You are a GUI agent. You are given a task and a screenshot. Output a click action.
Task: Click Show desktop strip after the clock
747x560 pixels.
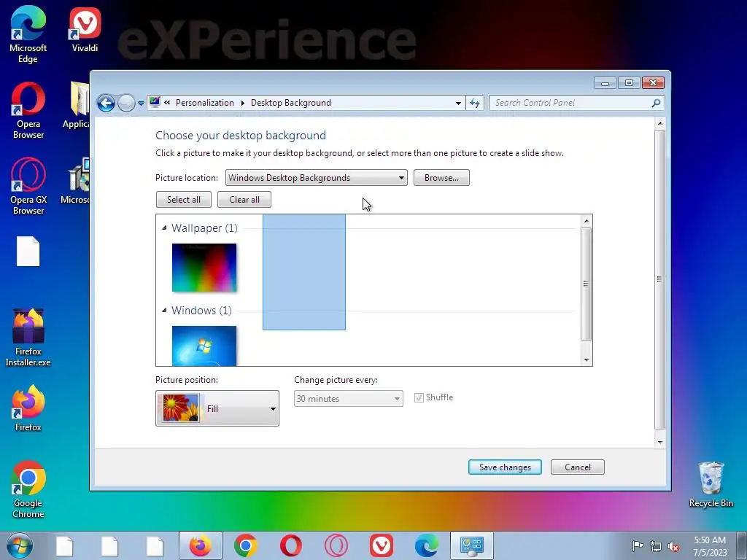742,545
